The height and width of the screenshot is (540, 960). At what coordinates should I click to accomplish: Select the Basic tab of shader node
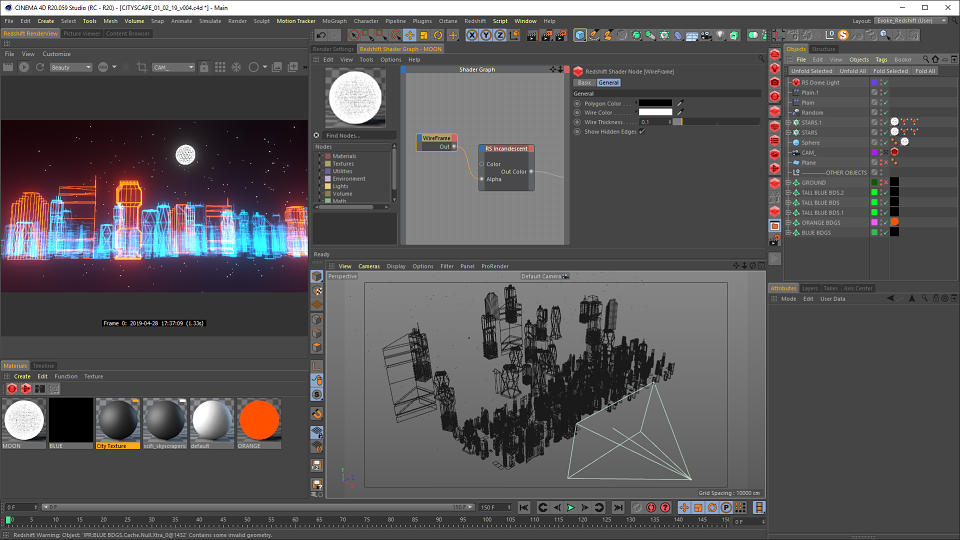[585, 83]
